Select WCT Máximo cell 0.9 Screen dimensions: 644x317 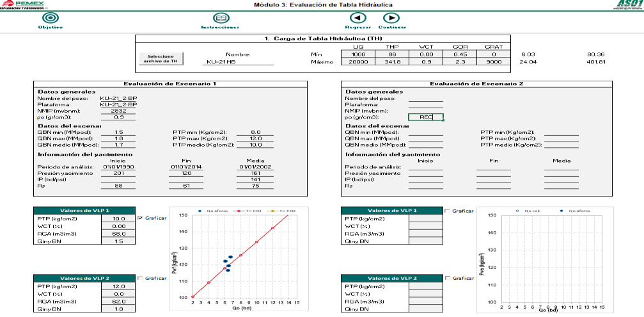click(x=425, y=62)
